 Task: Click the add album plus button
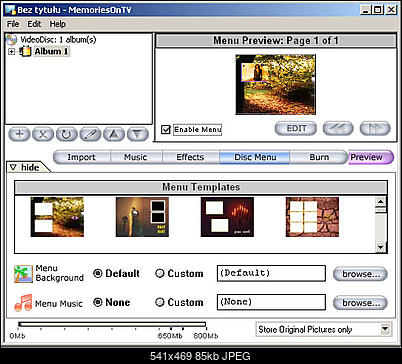(x=20, y=134)
